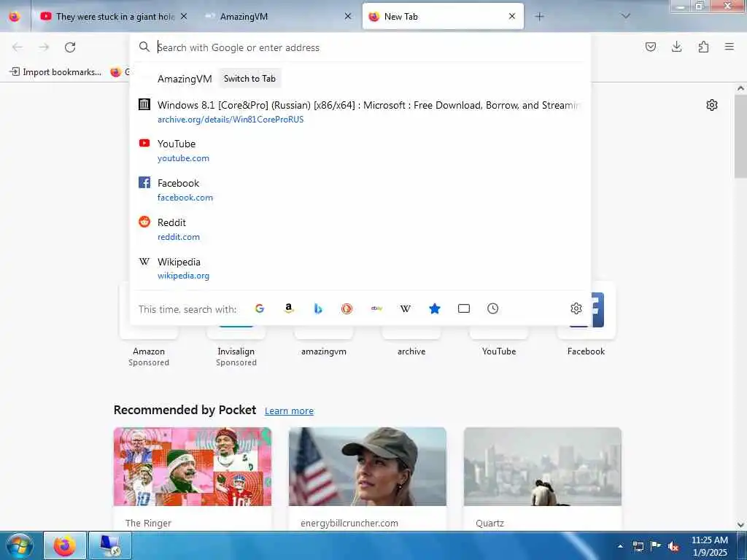Select the Reddit reddit.com suggestion

[360, 229]
